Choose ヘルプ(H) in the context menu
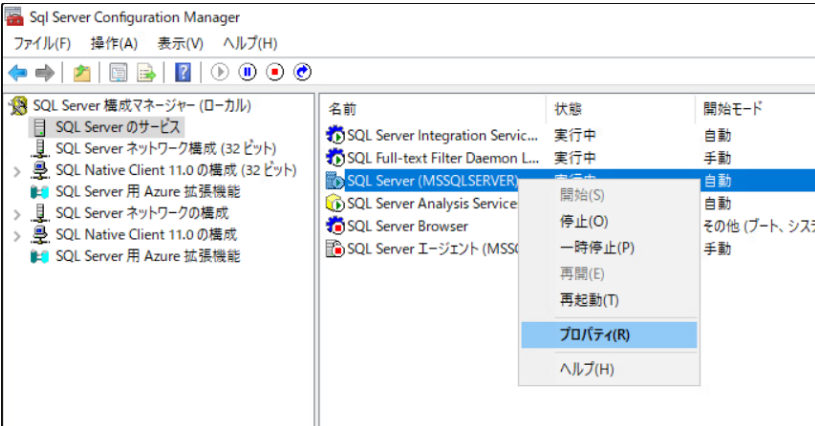 pyautogui.click(x=609, y=369)
